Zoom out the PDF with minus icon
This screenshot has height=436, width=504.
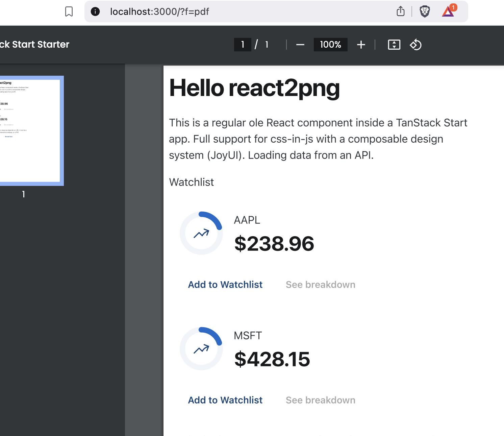click(x=300, y=45)
